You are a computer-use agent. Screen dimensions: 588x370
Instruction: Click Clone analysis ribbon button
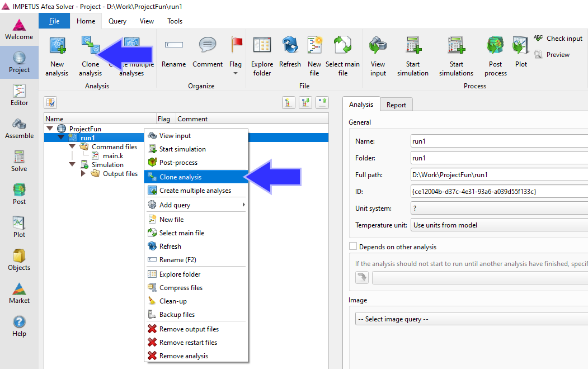pos(91,56)
